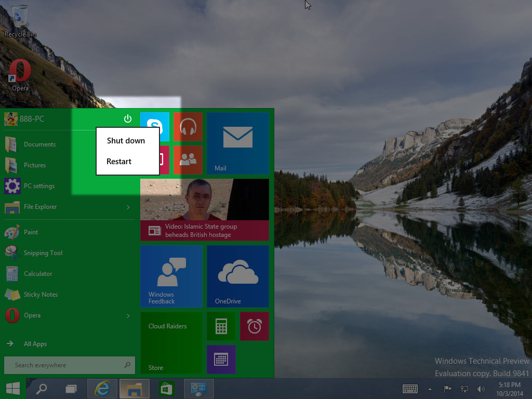The image size is (532, 399).
Task: Click the volume speaker icon in tray
Action: point(481,389)
